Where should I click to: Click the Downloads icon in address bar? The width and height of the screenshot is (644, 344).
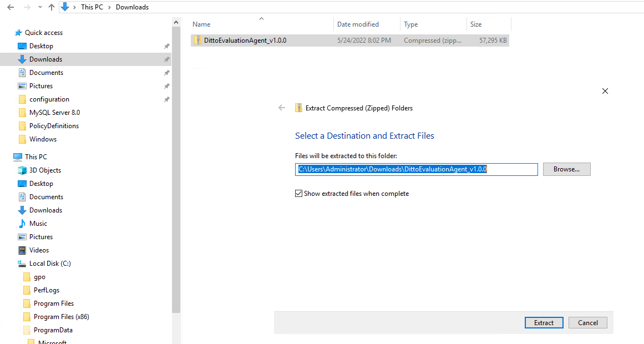pos(65,7)
